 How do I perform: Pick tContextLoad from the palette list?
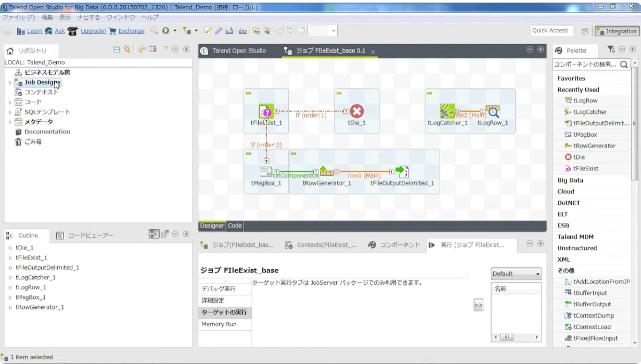click(588, 327)
